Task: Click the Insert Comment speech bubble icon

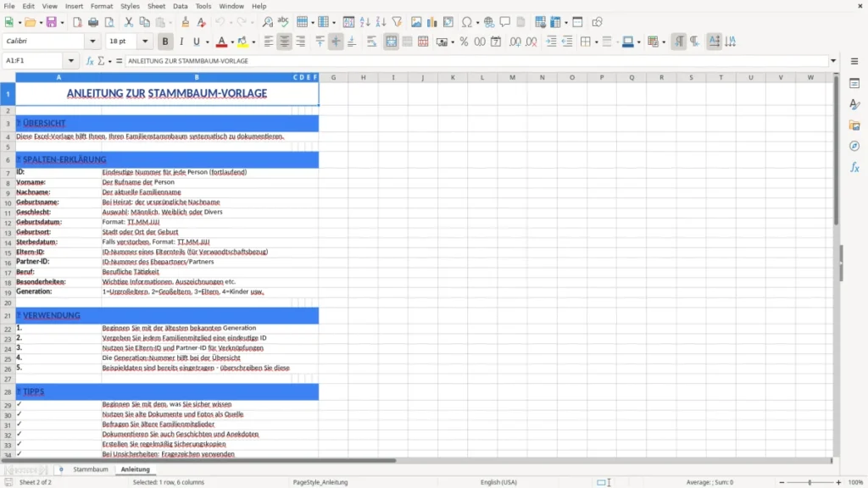Action: [505, 22]
